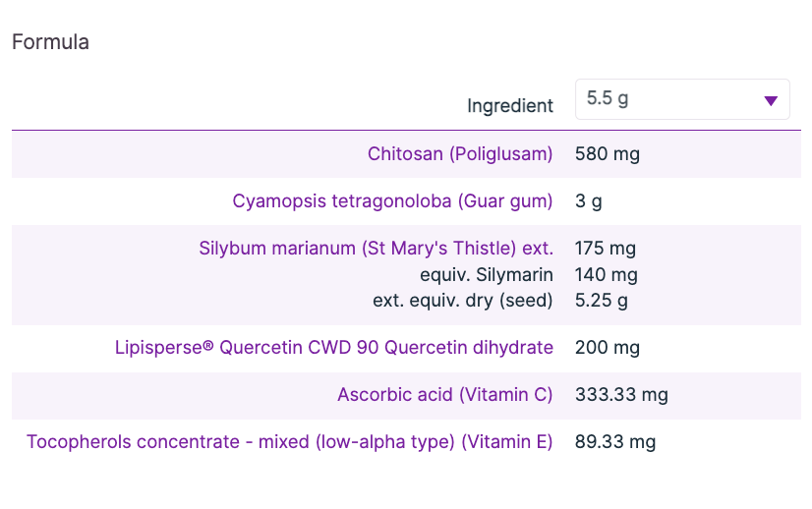Select the 200 mg Quercetin amount
812x509 pixels.
point(608,348)
